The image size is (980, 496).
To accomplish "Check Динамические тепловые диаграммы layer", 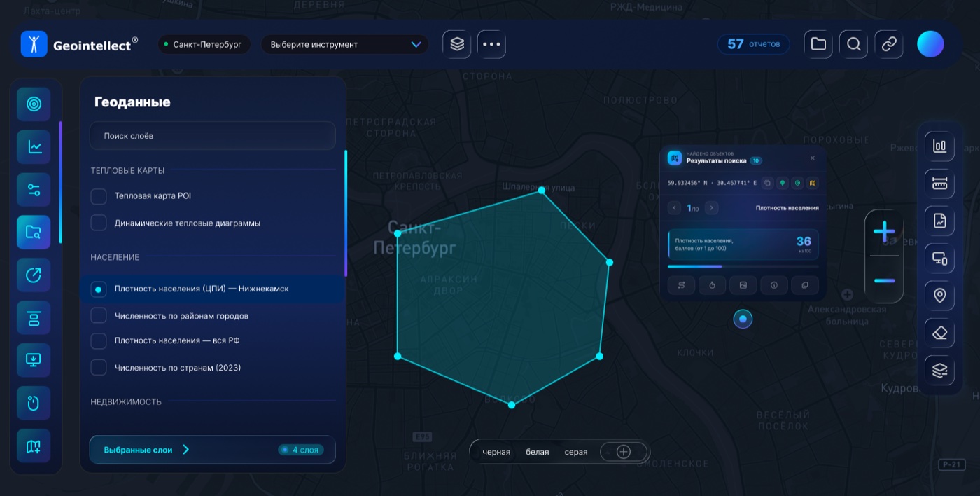I will (x=99, y=223).
